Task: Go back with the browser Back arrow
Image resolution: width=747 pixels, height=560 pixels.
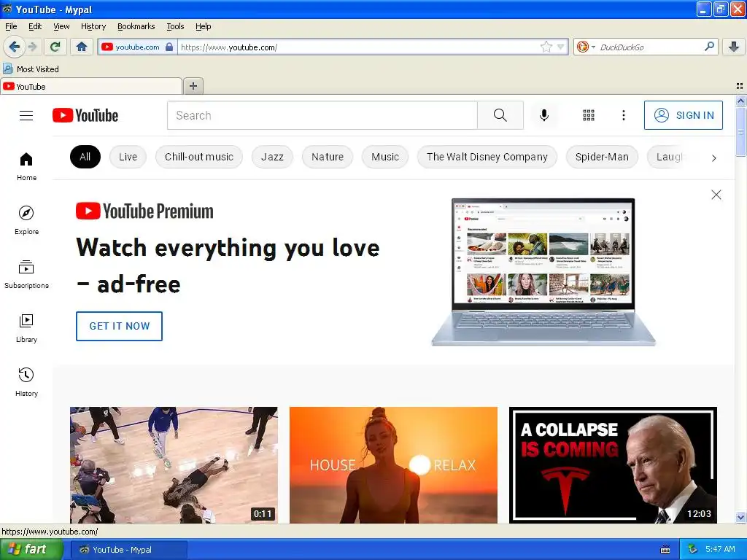Action: pos(14,47)
